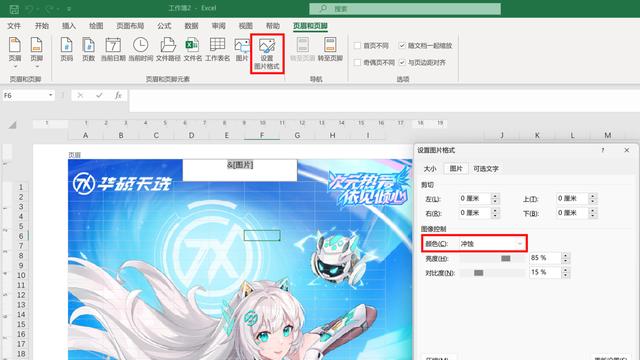Enable the 首页不同 checkbox
Viewport: 640px width, 360px height.
(x=357, y=46)
